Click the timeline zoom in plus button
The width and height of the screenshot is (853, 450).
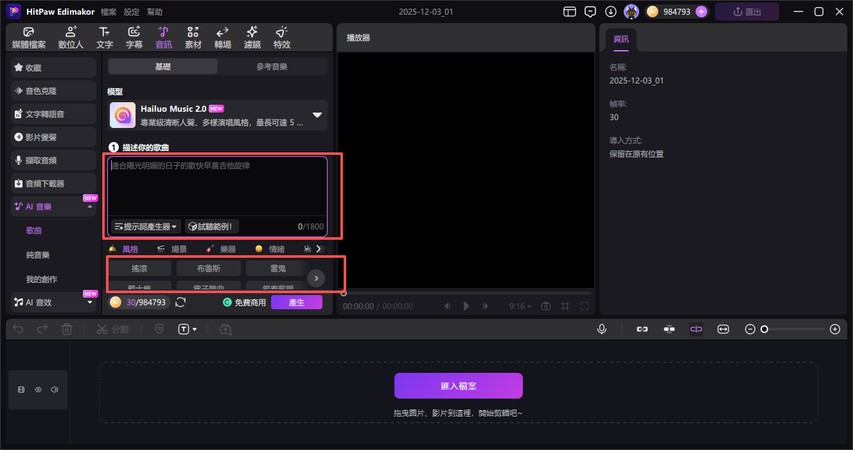coord(835,329)
